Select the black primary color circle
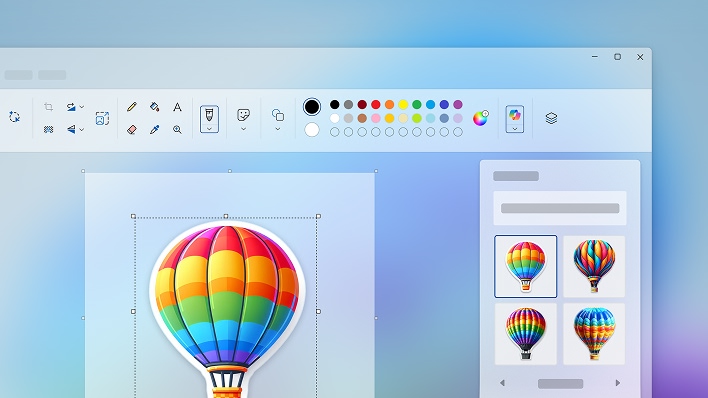This screenshot has width=708, height=398. (312, 107)
